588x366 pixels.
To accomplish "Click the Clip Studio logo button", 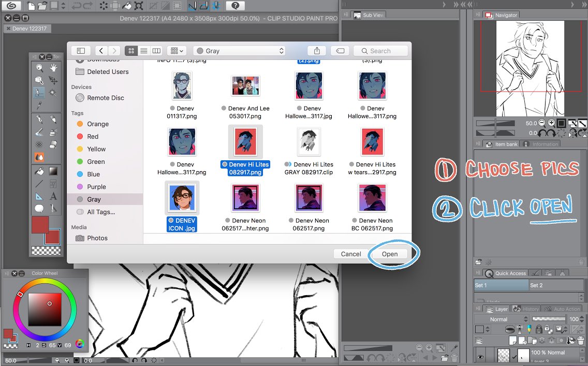I will [x=11, y=6].
